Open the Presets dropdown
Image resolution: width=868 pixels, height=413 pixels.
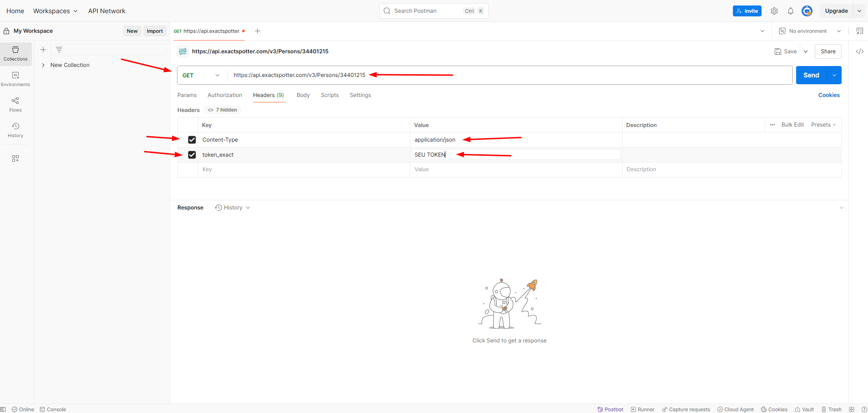[x=823, y=125]
